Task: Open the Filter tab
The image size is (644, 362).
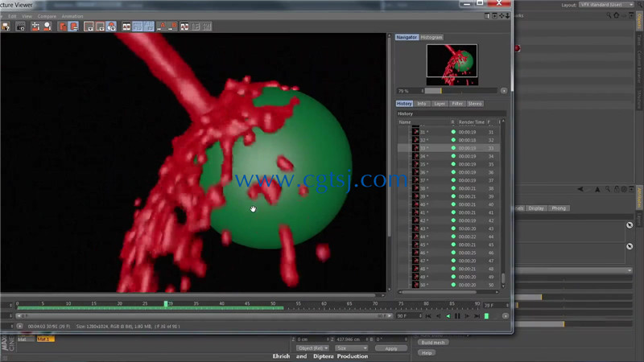Action: [x=457, y=104]
